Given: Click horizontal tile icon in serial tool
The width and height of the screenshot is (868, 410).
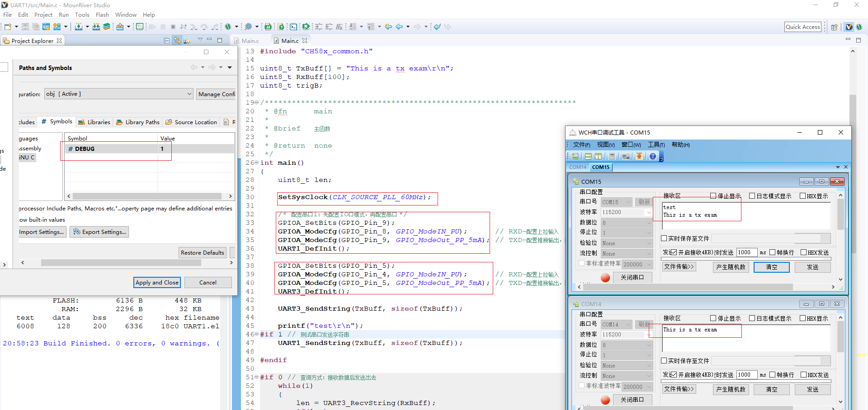Looking at the screenshot, I should point(588,156).
